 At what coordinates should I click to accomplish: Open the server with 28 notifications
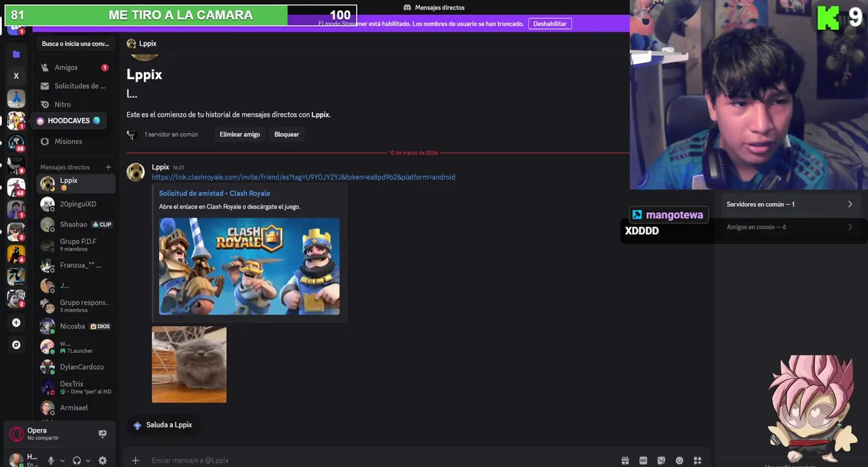coord(16,143)
